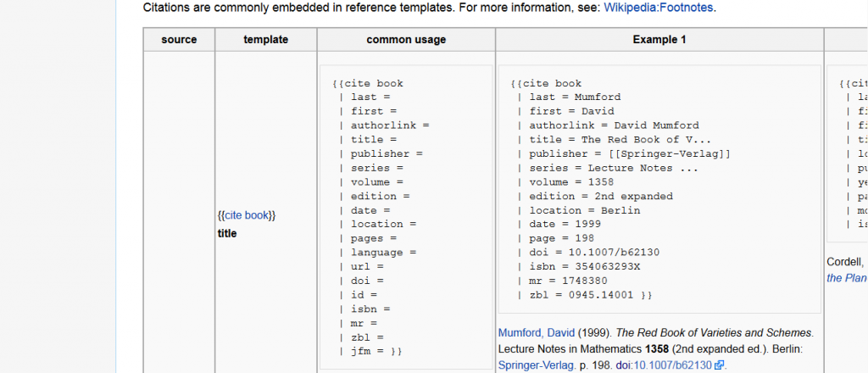Click '{{cite book' first line in common usage
The width and height of the screenshot is (868, 373).
tap(368, 84)
